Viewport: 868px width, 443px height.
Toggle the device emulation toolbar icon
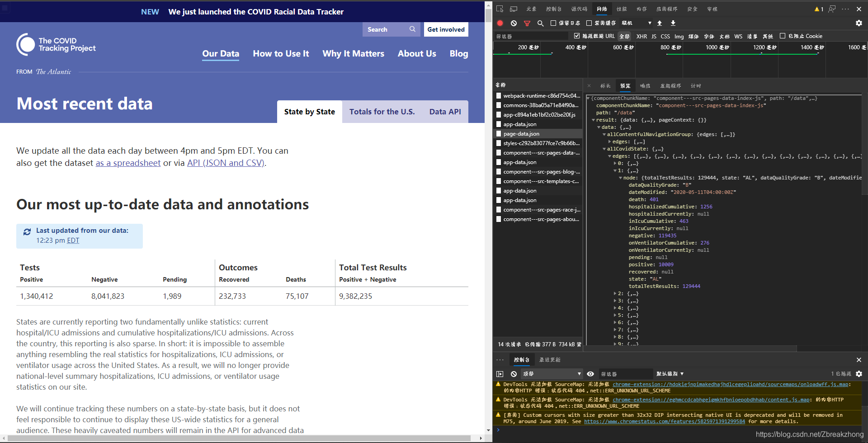tap(514, 9)
